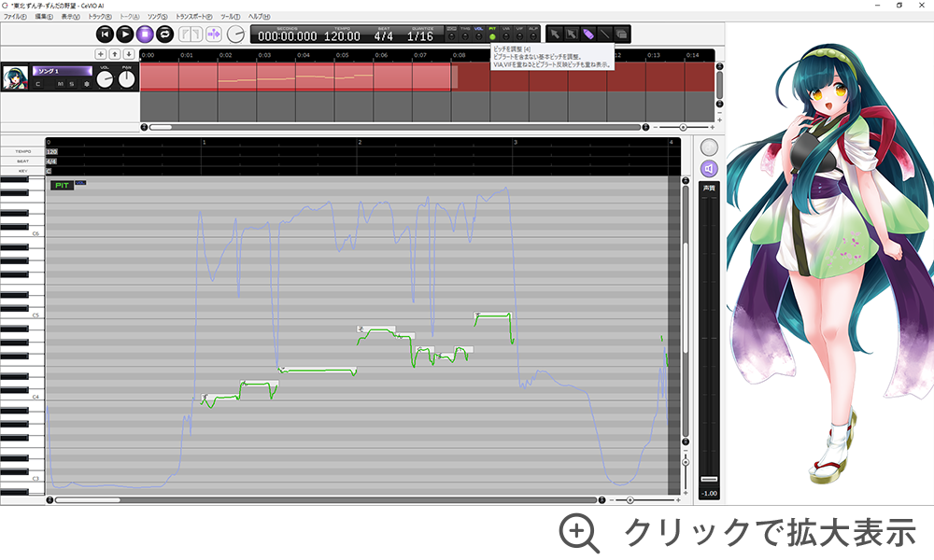Viewport: 934px width, 560px height.
Task: Open the ファイル menu
Action: 15,17
